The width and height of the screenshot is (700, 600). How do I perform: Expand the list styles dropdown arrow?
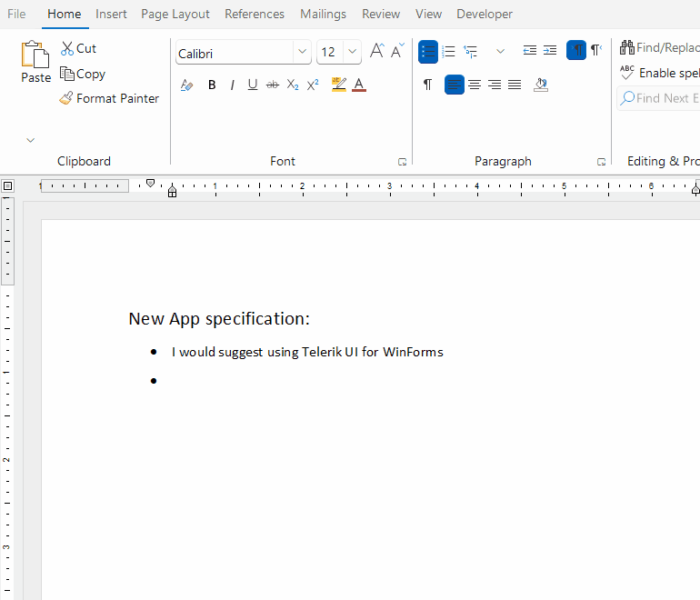[500, 51]
